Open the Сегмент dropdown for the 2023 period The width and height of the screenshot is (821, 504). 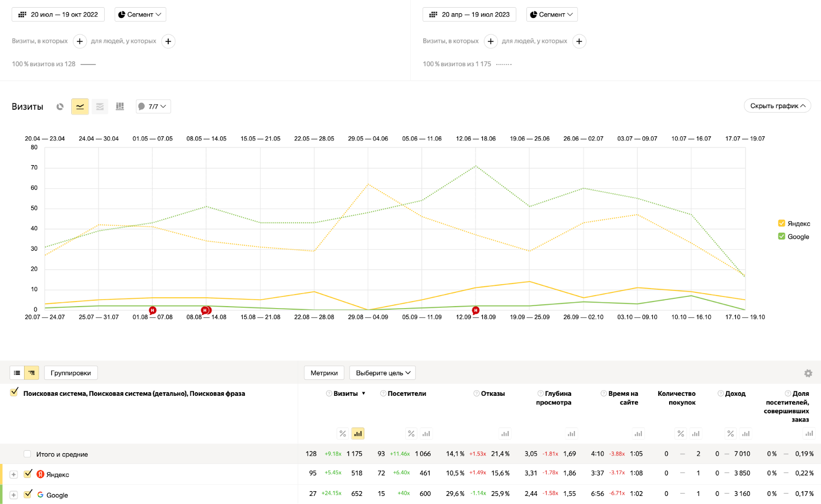click(x=552, y=14)
